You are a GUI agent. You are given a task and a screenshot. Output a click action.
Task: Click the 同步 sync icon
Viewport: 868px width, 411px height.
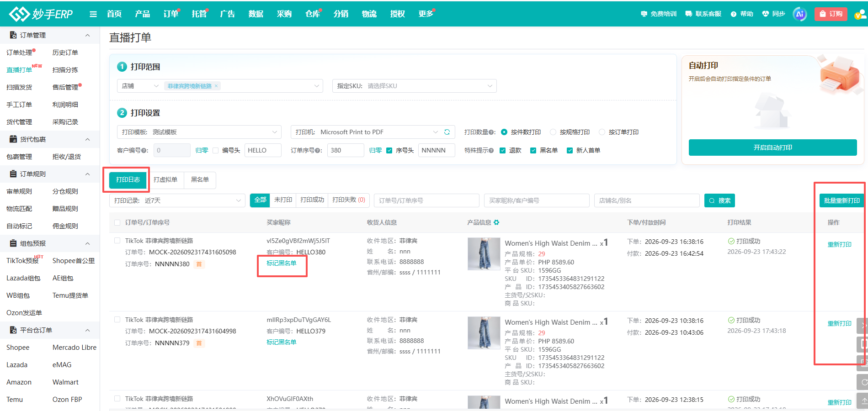[766, 14]
